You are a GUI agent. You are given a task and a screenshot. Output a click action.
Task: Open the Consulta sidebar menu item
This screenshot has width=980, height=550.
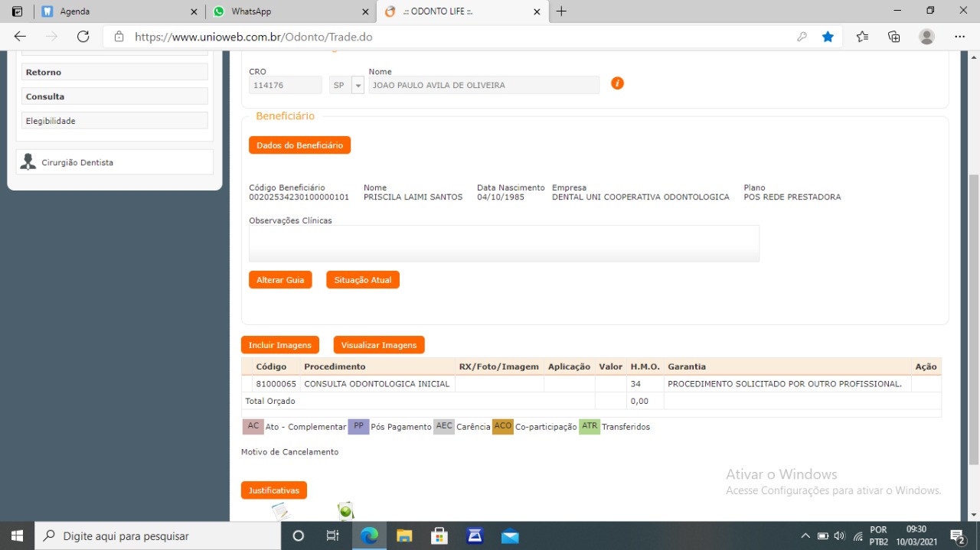(115, 96)
